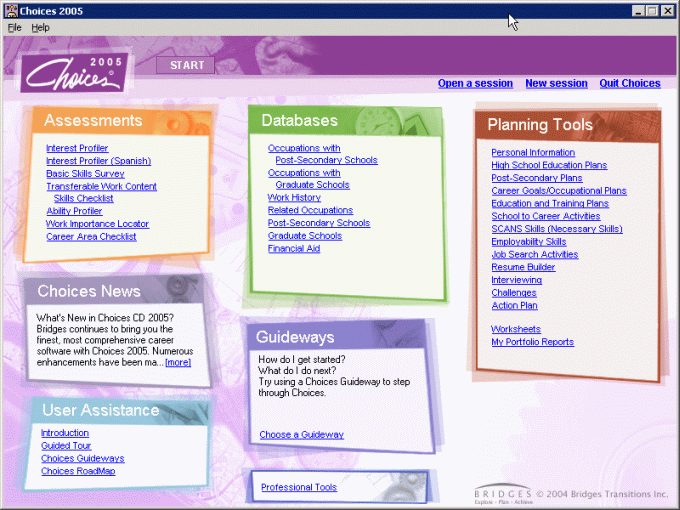Open Choices Guideways help link
680x510 pixels.
(82, 458)
